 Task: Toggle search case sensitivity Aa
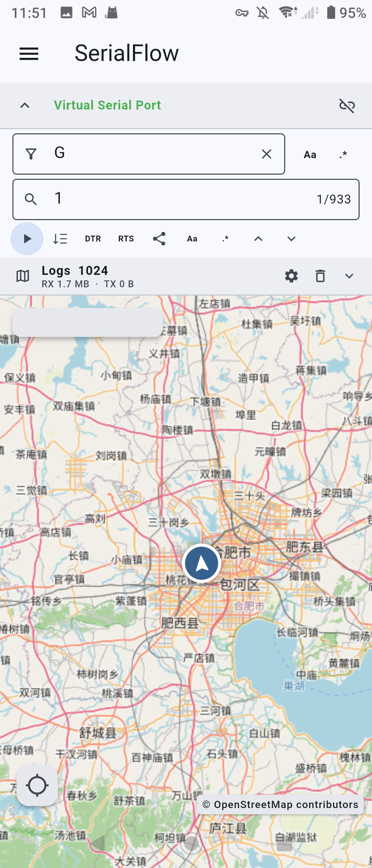[x=192, y=239]
